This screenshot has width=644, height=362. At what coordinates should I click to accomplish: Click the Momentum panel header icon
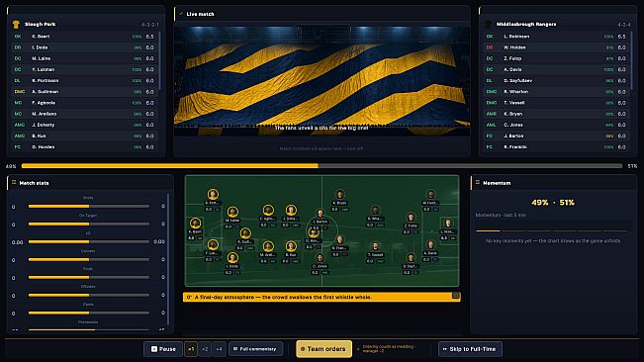(477, 183)
